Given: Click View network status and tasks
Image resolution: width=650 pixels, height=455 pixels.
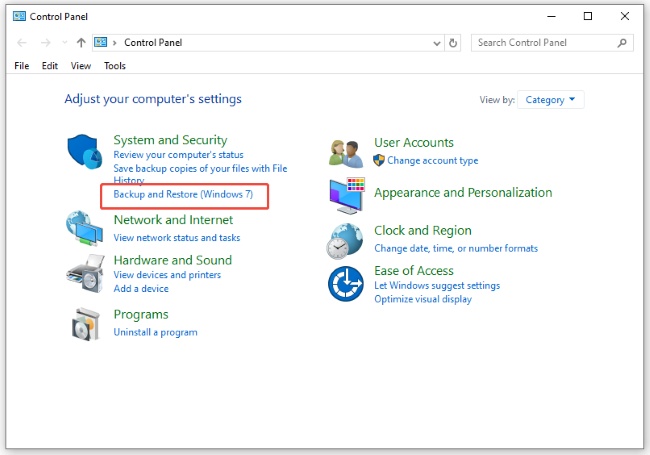Looking at the screenshot, I should point(177,238).
